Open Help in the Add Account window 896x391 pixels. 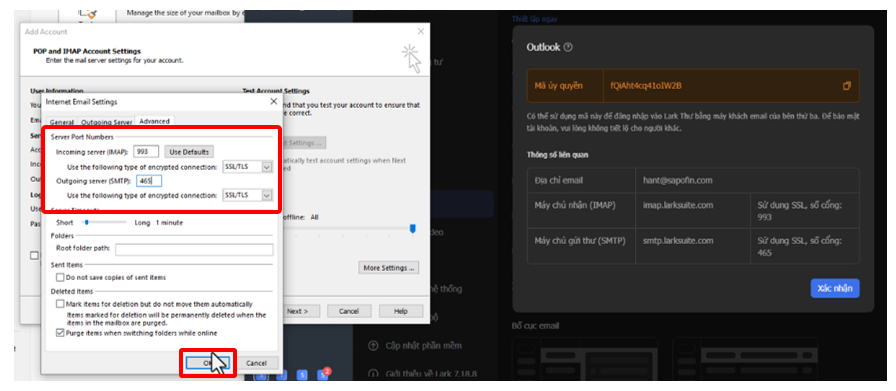click(x=401, y=312)
